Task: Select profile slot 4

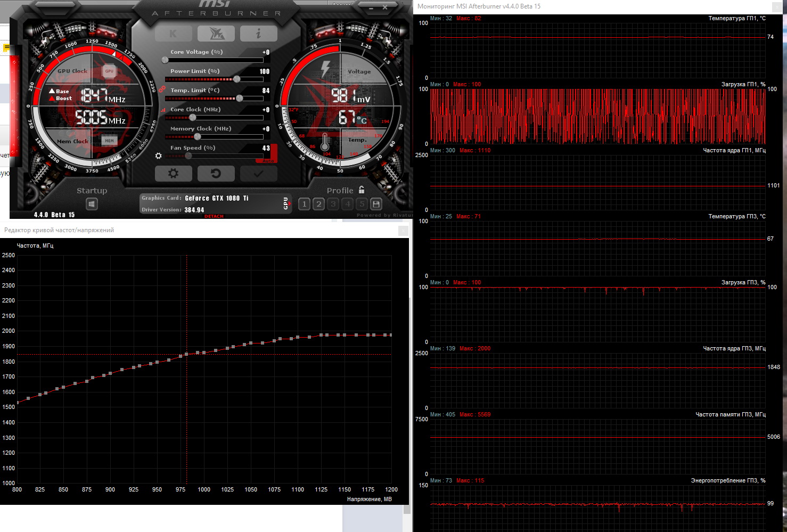Action: coord(347,204)
